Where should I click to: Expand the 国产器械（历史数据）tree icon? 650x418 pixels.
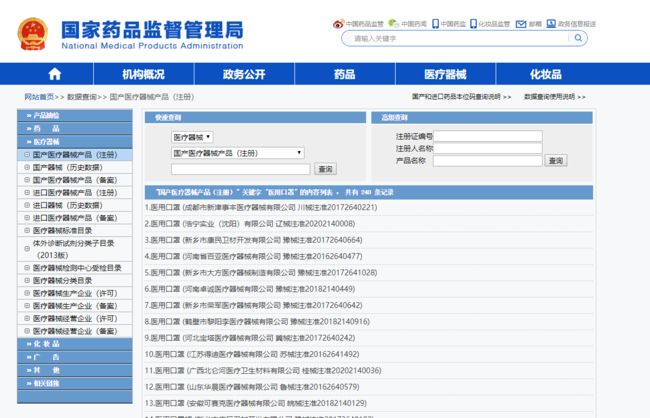27,167
